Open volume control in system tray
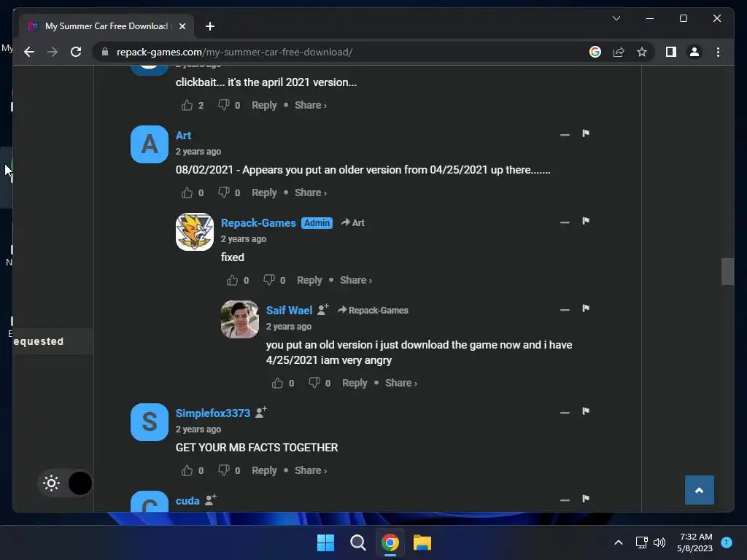This screenshot has width=747, height=560. pos(659,542)
